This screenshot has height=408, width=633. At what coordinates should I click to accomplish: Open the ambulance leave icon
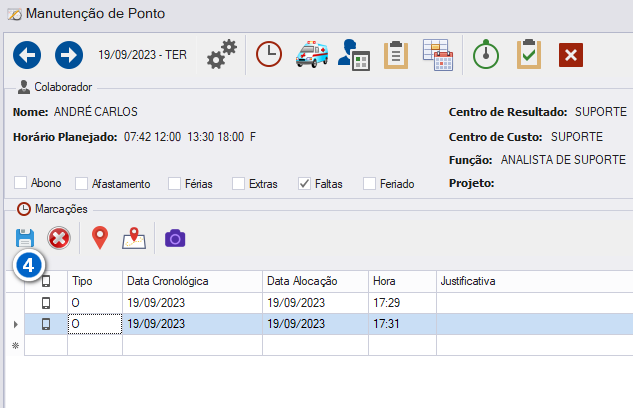coord(312,54)
